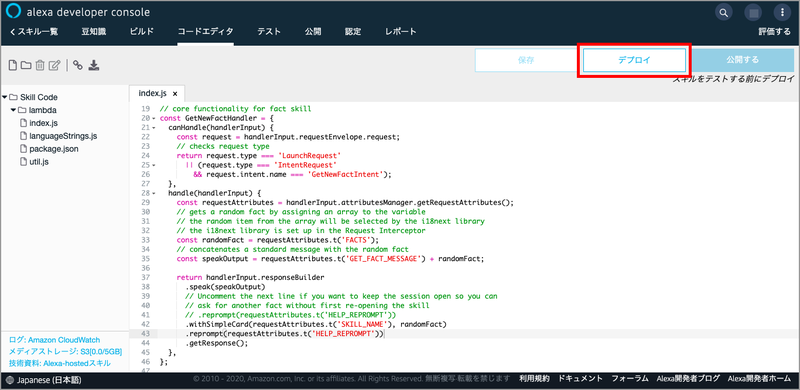Image resolution: width=800 pixels, height=390 pixels.
Task: Select the コードエディタ tab
Action: tap(206, 32)
